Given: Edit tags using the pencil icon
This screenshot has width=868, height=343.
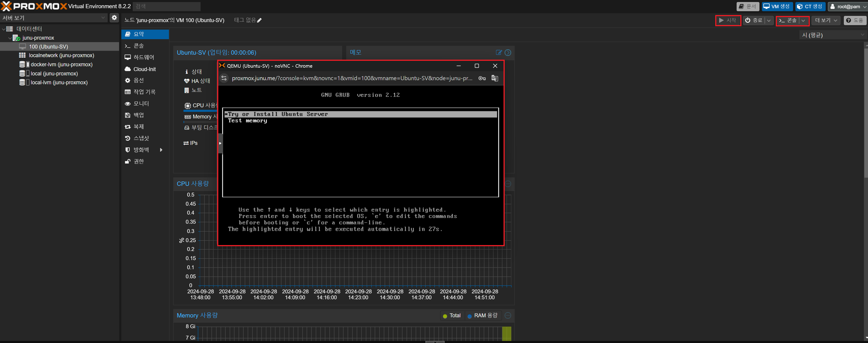Looking at the screenshot, I should [x=259, y=20].
